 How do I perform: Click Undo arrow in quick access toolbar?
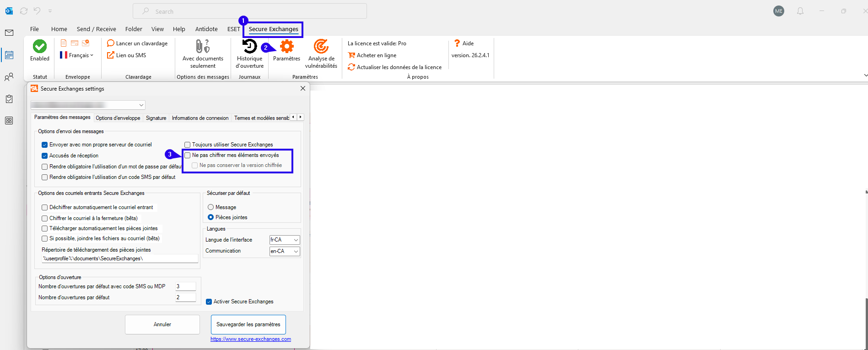pyautogui.click(x=37, y=11)
